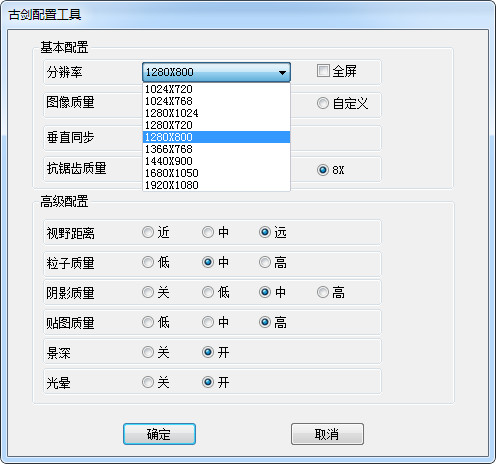Image resolution: width=496 pixels, height=464 pixels.
Task: Set 阴影质量 to 高
Action: [323, 292]
